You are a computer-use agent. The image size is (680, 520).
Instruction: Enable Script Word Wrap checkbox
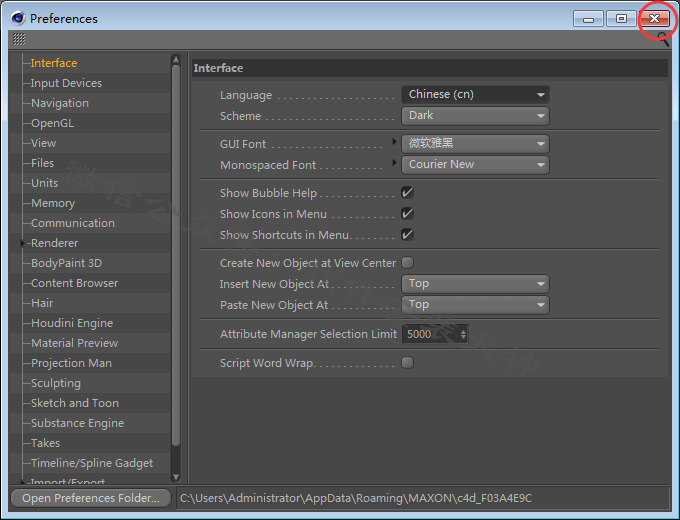tap(407, 363)
